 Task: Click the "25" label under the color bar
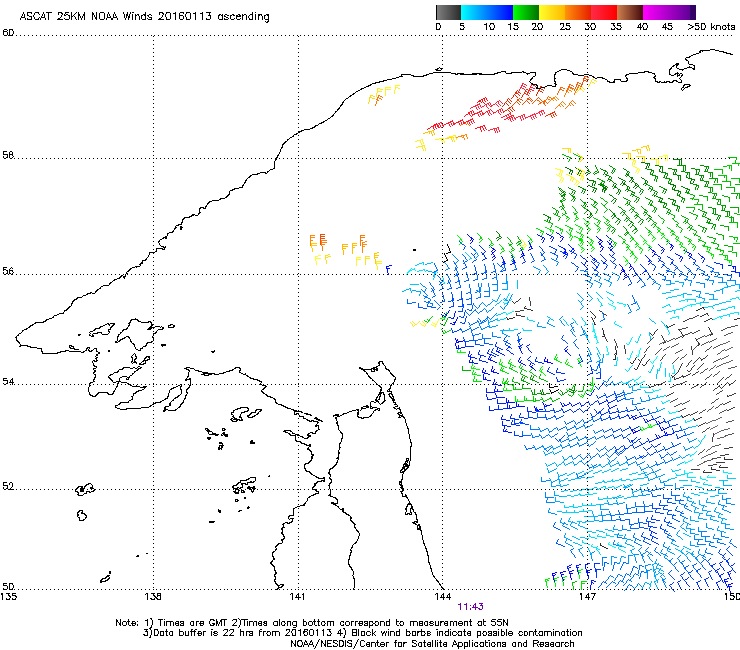565,26
